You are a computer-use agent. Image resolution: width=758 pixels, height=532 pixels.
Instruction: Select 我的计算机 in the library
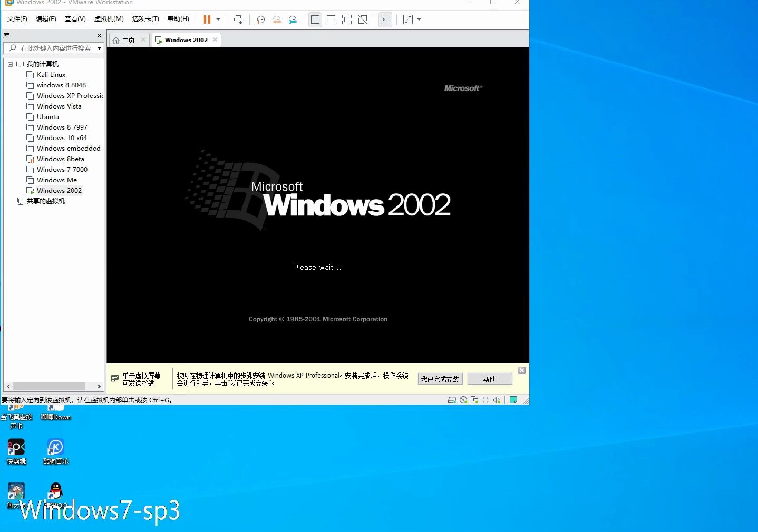43,64
